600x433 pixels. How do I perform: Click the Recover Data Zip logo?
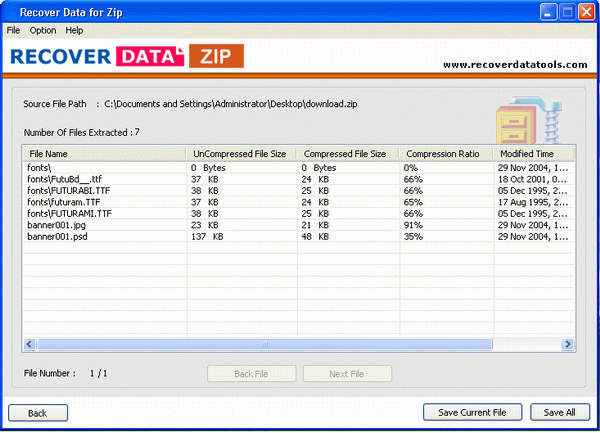click(x=126, y=56)
